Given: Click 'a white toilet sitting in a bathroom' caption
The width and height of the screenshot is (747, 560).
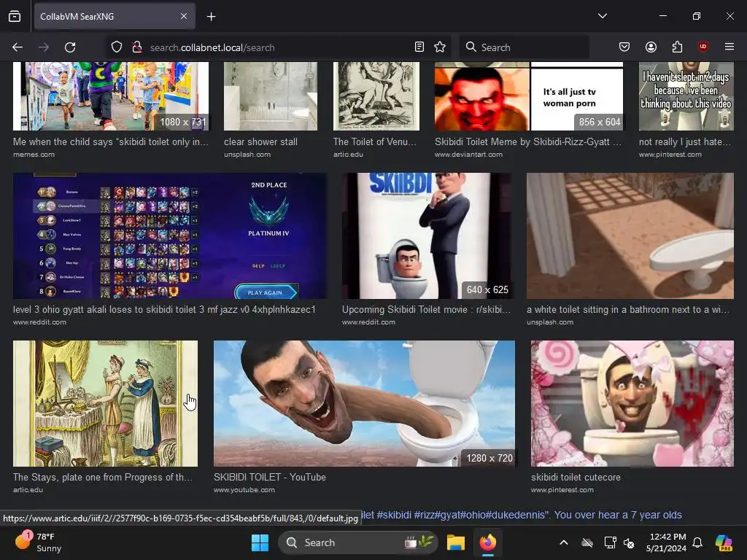Looking at the screenshot, I should 628,309.
